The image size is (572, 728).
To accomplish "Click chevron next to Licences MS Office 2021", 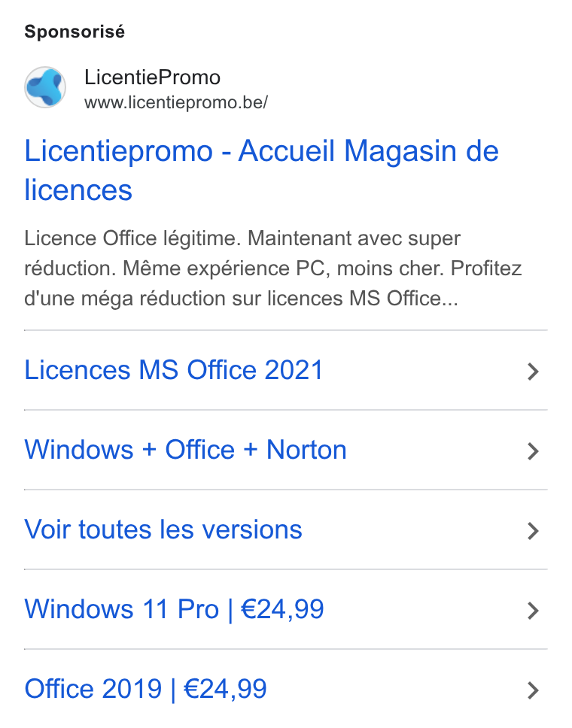I will (x=534, y=372).
